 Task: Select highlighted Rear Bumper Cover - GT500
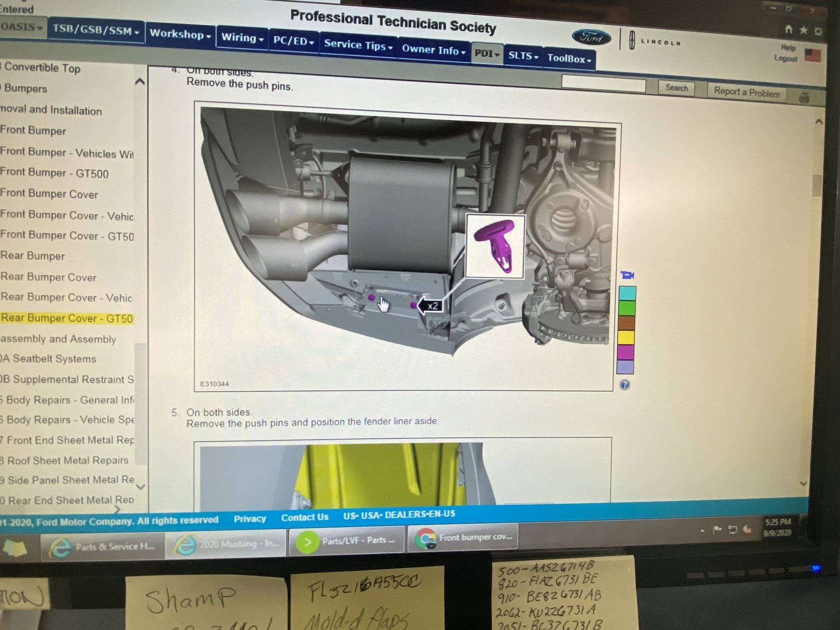tap(67, 318)
